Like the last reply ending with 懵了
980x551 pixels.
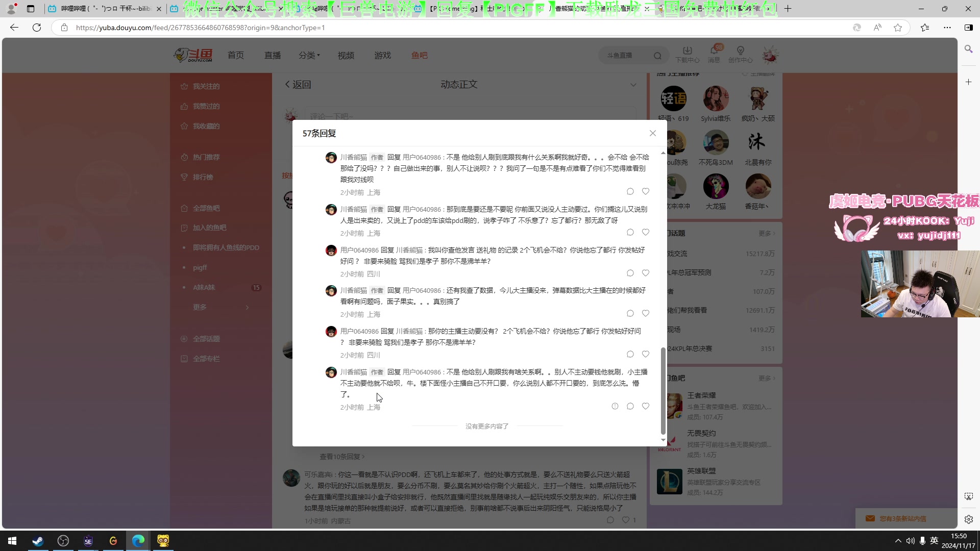(x=646, y=406)
